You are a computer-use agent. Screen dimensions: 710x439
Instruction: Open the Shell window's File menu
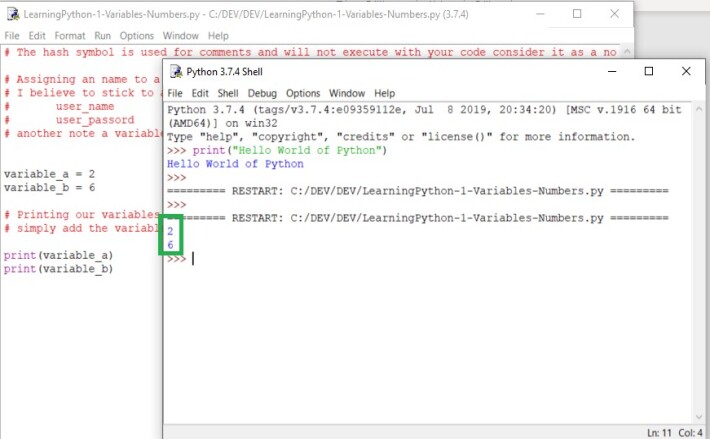coord(175,93)
